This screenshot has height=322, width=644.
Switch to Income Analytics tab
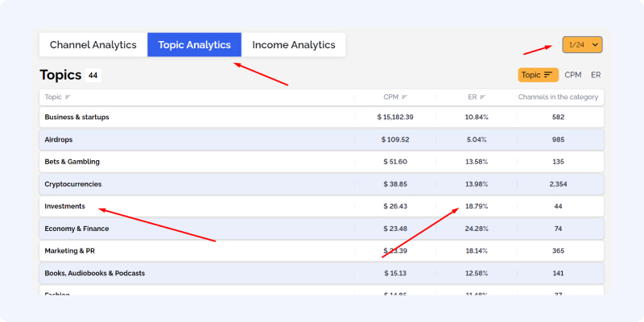294,45
